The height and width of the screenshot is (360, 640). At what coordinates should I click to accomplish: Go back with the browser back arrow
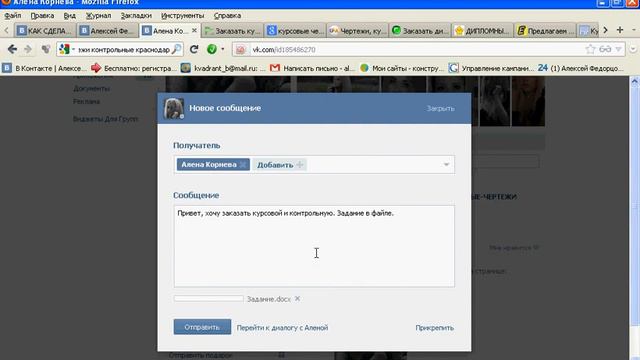[x=12, y=49]
